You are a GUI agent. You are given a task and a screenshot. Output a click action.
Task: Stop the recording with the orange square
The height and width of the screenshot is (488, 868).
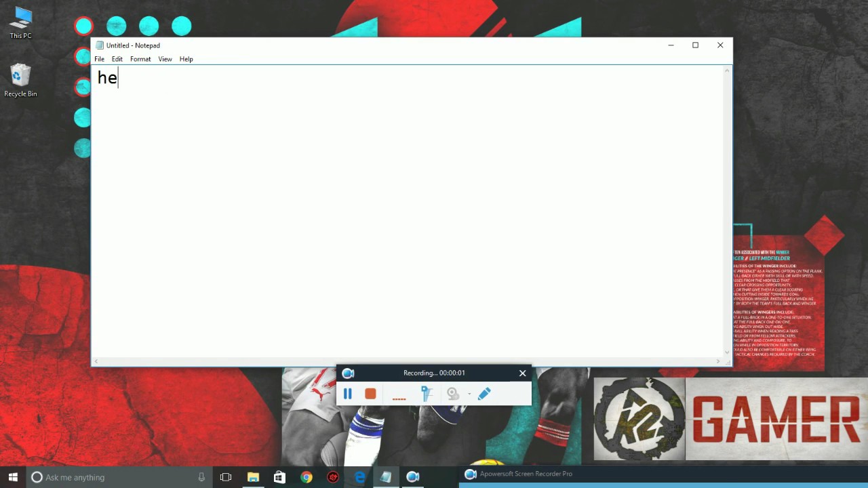(370, 394)
